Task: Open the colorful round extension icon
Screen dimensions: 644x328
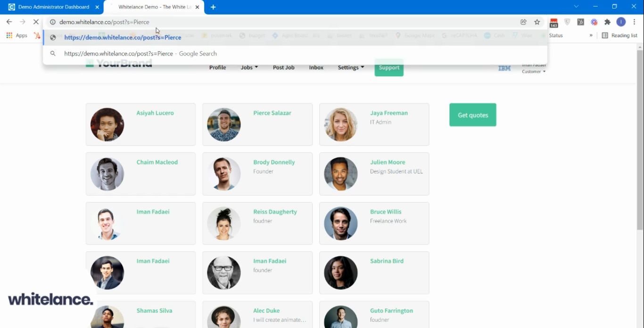Action: pyautogui.click(x=594, y=22)
